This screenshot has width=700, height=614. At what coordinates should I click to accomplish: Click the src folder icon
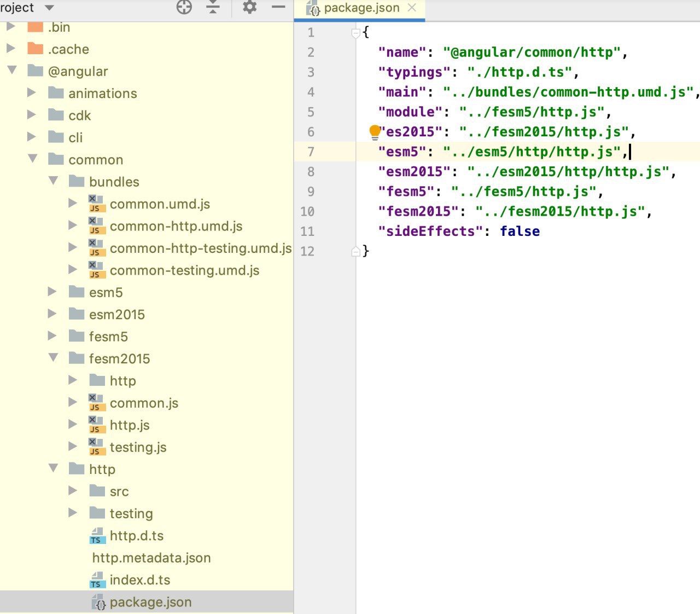point(97,491)
